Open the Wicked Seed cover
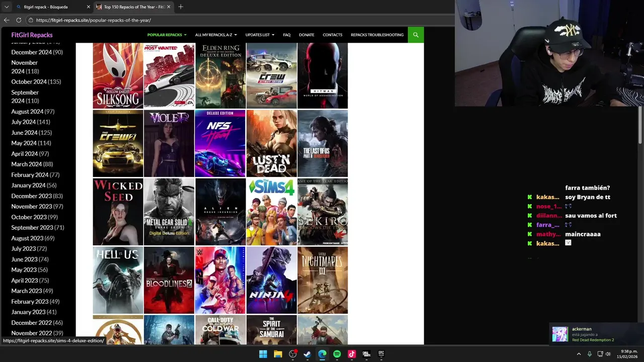The width and height of the screenshot is (644, 362). click(x=118, y=212)
